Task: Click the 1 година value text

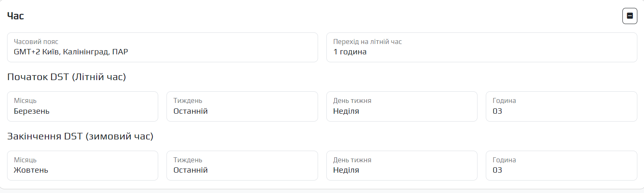Action: pyautogui.click(x=350, y=52)
